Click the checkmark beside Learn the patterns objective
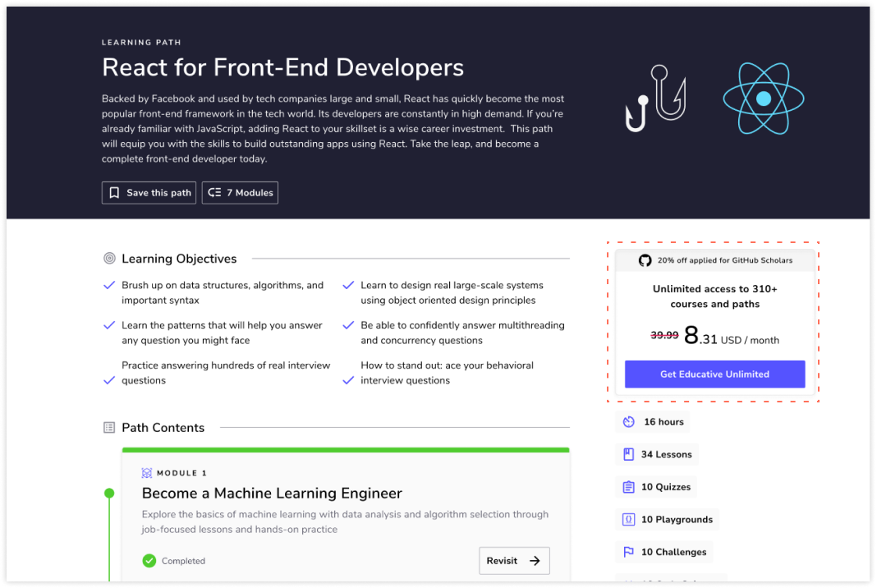This screenshot has width=877, height=588. point(110,325)
